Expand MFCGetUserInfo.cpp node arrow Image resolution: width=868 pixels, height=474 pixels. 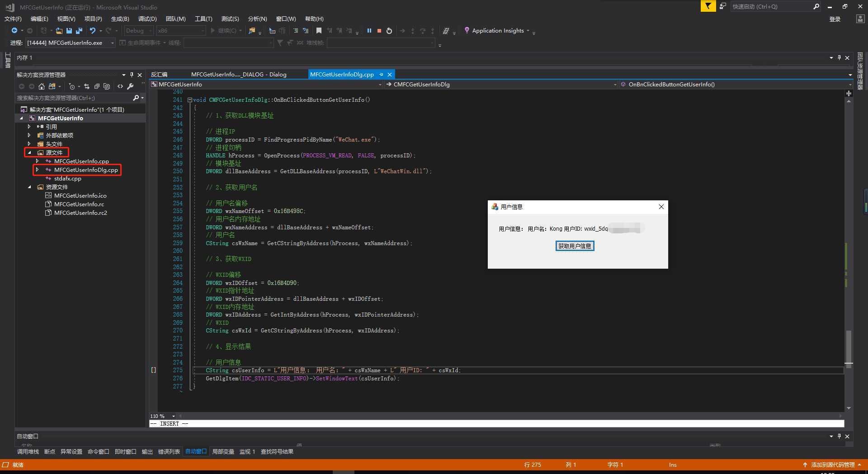point(38,161)
